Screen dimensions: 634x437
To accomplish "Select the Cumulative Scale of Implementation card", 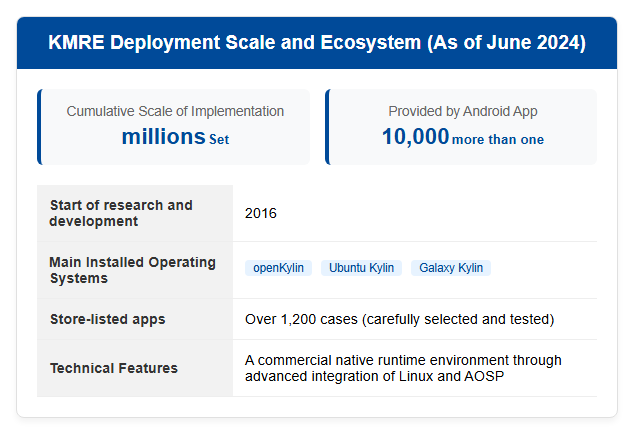I will click(x=173, y=127).
